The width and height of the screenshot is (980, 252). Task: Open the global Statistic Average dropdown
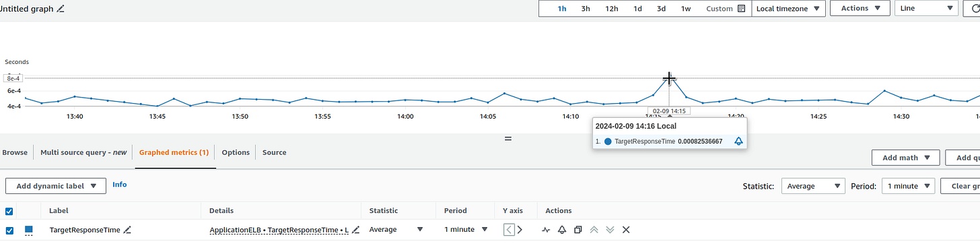click(813, 186)
